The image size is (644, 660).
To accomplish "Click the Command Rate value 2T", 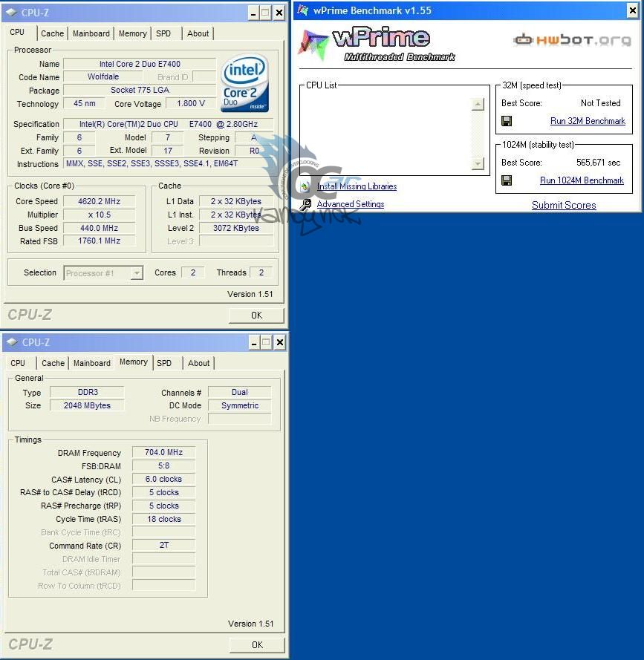I will (x=164, y=546).
